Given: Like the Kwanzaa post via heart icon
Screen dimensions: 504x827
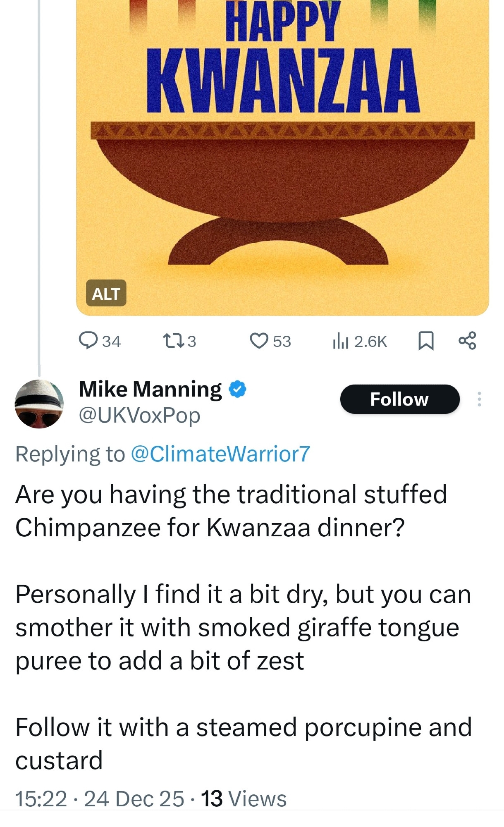Looking at the screenshot, I should 259,341.
